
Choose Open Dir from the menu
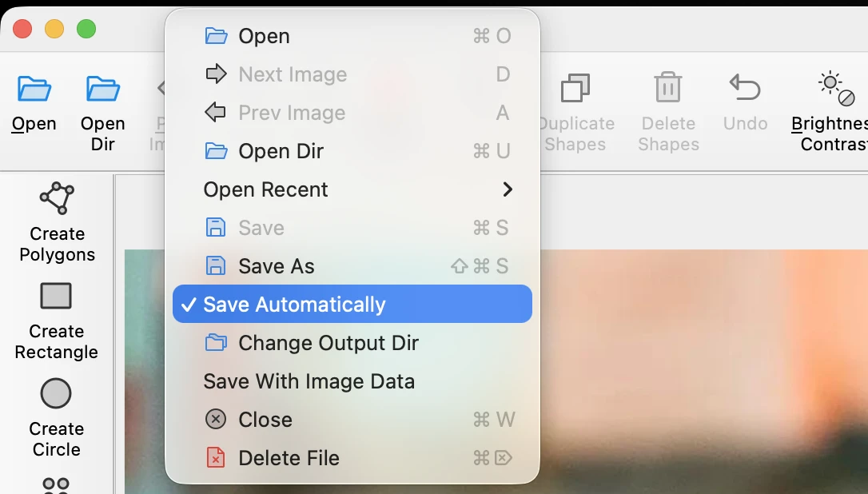coord(280,151)
